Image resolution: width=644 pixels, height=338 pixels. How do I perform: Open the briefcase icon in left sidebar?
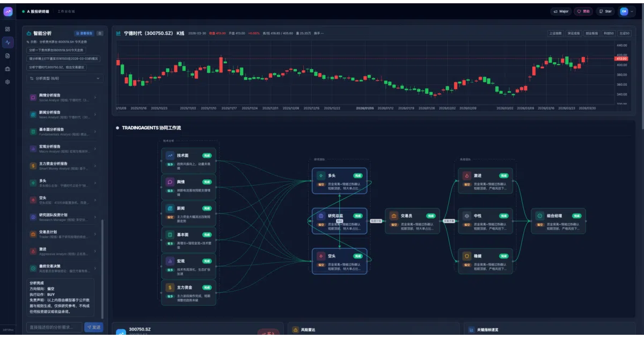pyautogui.click(x=8, y=69)
